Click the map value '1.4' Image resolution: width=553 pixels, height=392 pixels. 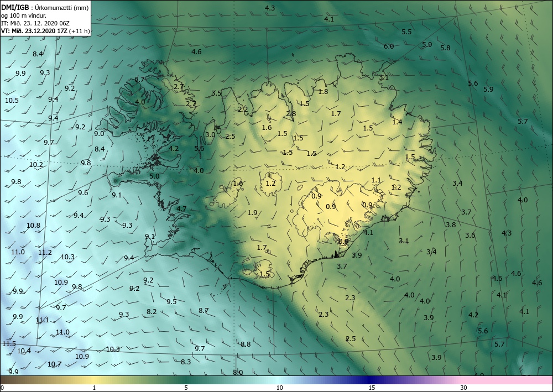coord(397,122)
